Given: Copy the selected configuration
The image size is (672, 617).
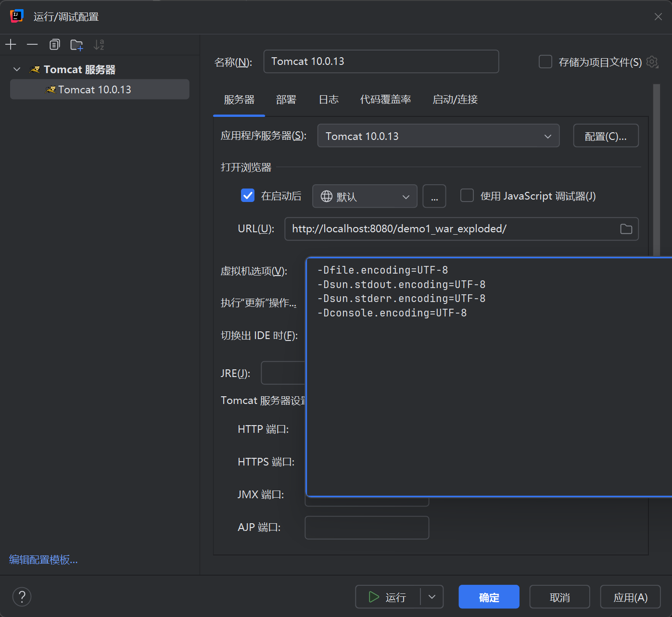Looking at the screenshot, I should click(x=55, y=45).
